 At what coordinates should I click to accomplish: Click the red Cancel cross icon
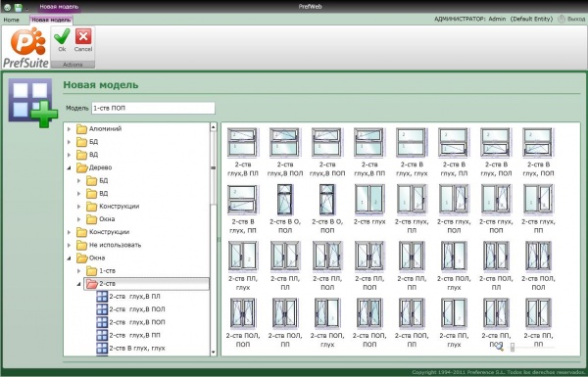[83, 37]
